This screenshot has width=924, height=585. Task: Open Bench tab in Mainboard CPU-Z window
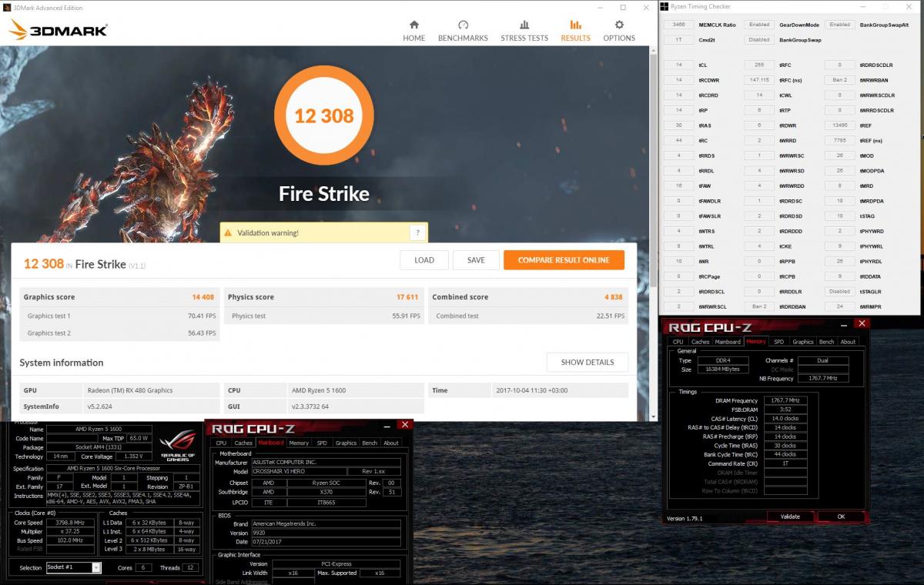[370, 443]
